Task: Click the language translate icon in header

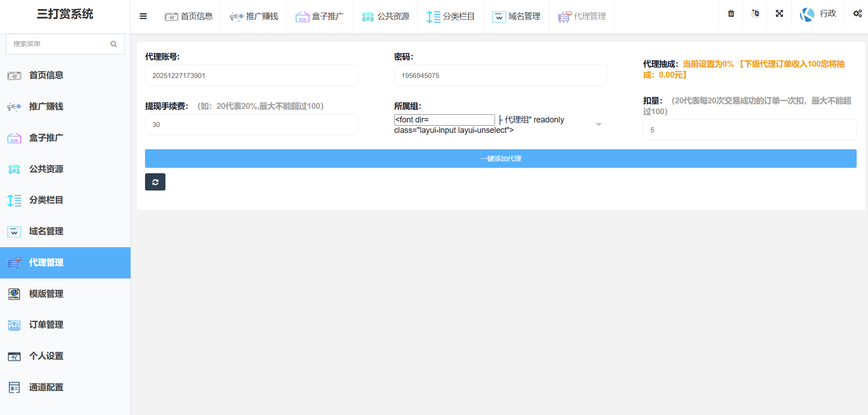Action: 755,14
